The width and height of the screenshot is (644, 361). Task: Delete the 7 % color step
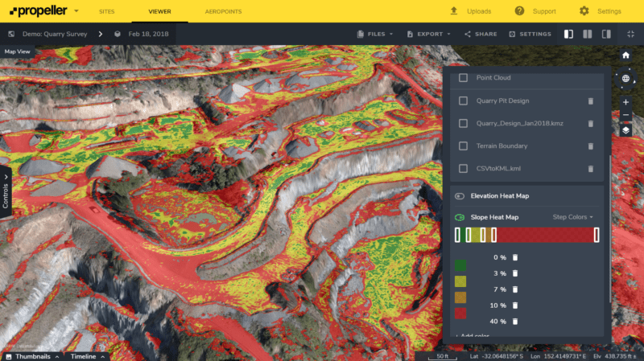(x=515, y=289)
